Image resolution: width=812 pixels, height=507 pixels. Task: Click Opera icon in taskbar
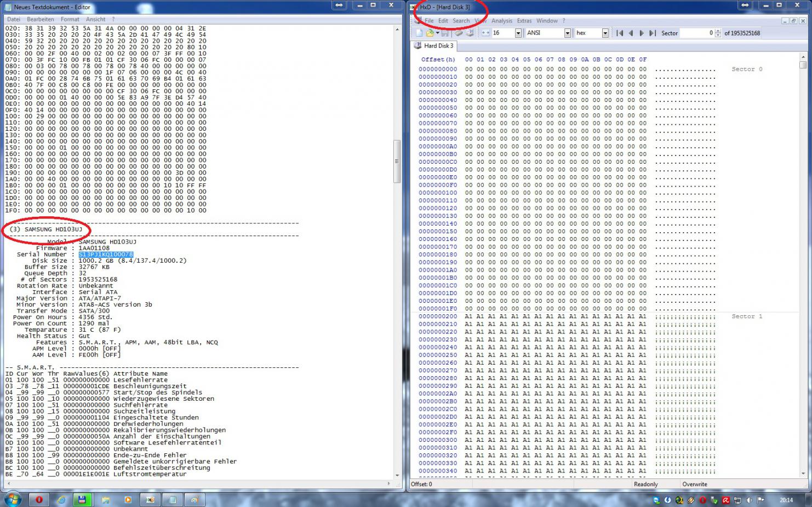[x=39, y=499]
